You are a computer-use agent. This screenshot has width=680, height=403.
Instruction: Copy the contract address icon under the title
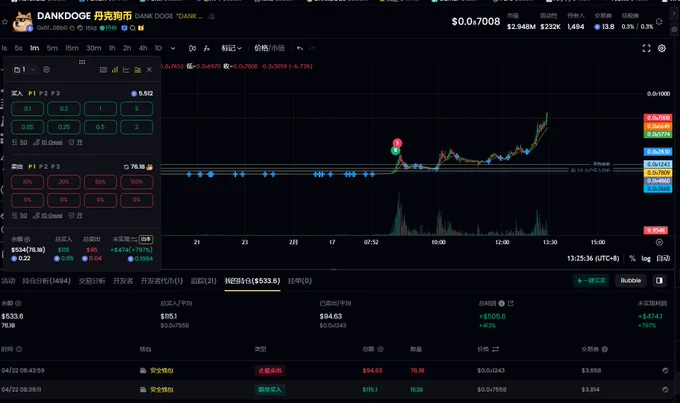click(x=72, y=28)
